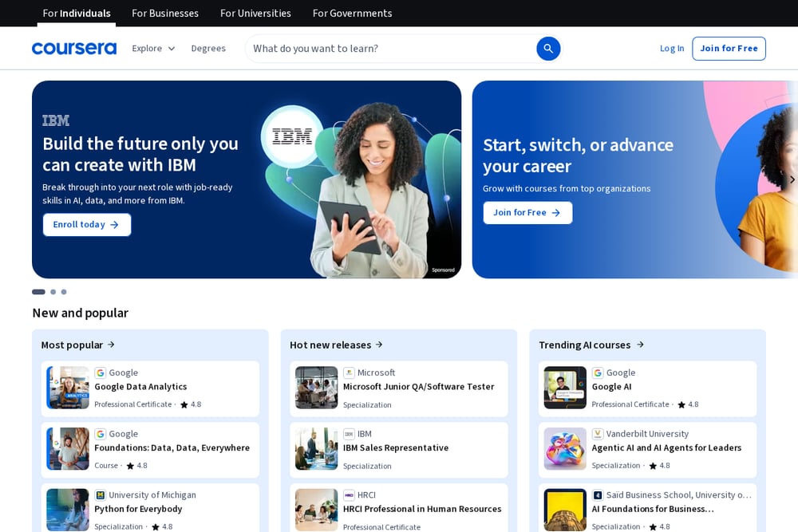This screenshot has height=532, width=798.
Task: Click the IBM wordmark atop the banner headline
Action: point(56,120)
